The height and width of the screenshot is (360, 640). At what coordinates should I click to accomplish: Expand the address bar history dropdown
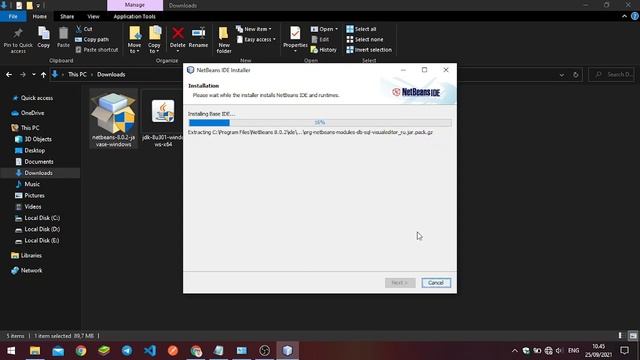tap(562, 75)
